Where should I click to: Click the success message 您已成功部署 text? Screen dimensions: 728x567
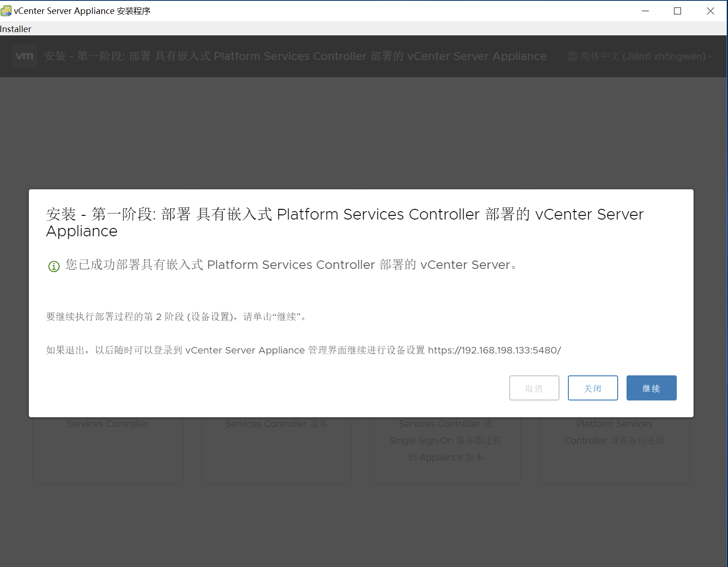291,265
